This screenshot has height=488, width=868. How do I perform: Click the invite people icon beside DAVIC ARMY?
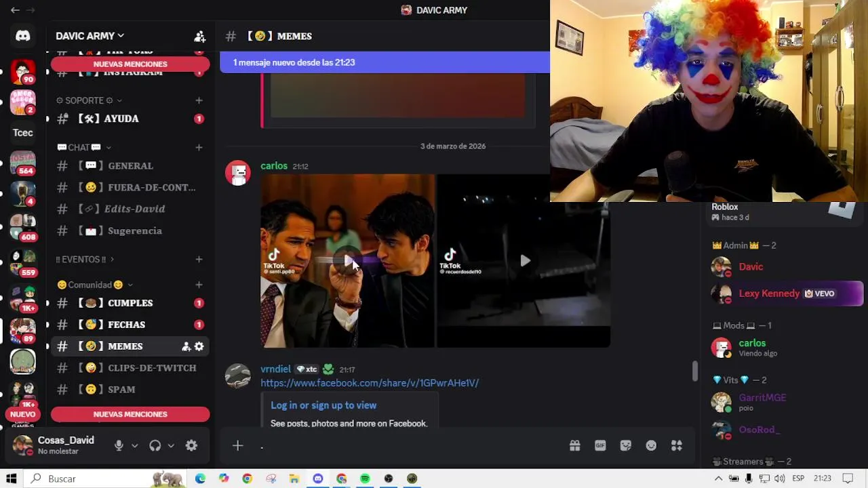point(199,36)
